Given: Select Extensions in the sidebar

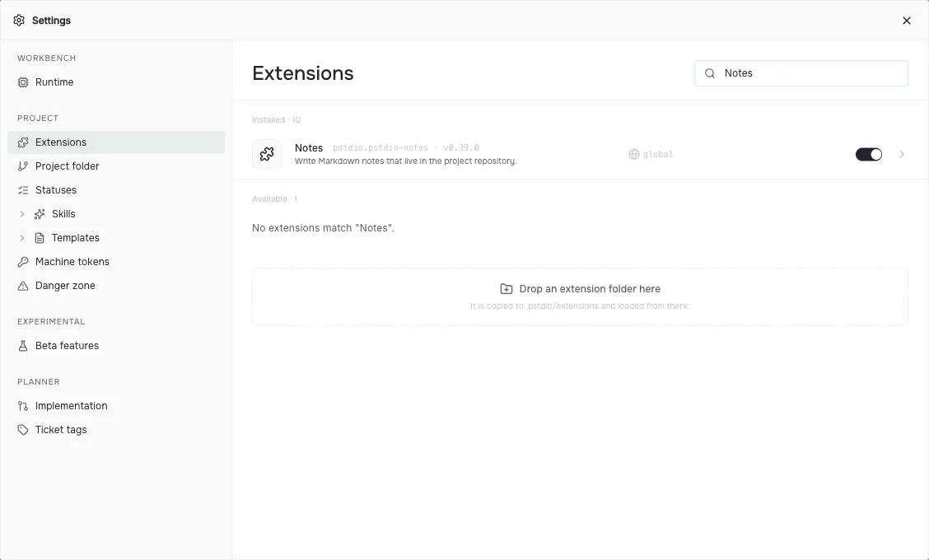Looking at the screenshot, I should click(116, 142).
